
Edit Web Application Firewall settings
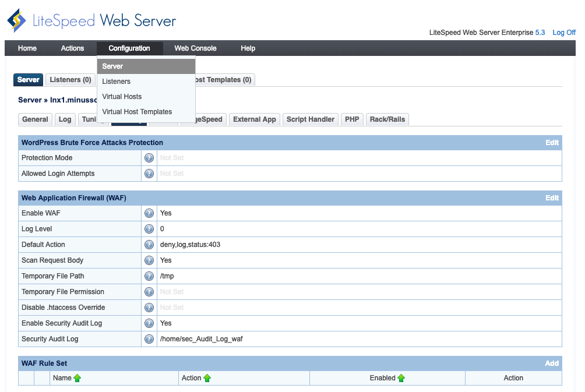pos(552,198)
